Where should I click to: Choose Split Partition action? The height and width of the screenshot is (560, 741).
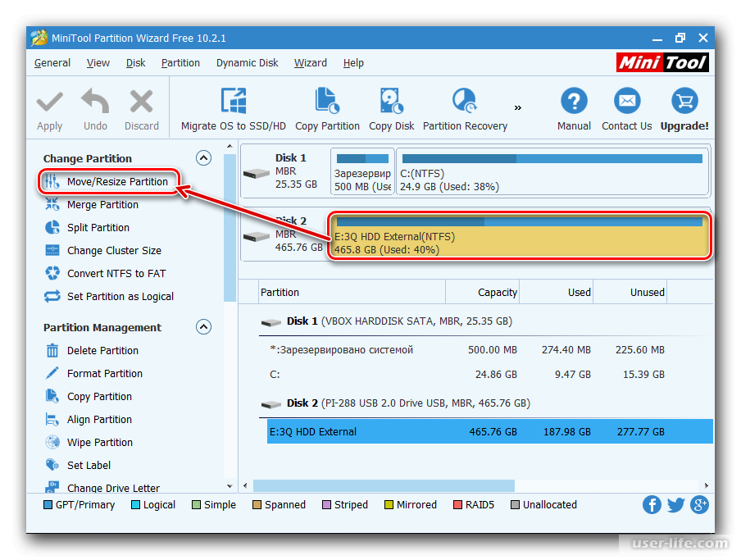pyautogui.click(x=98, y=227)
